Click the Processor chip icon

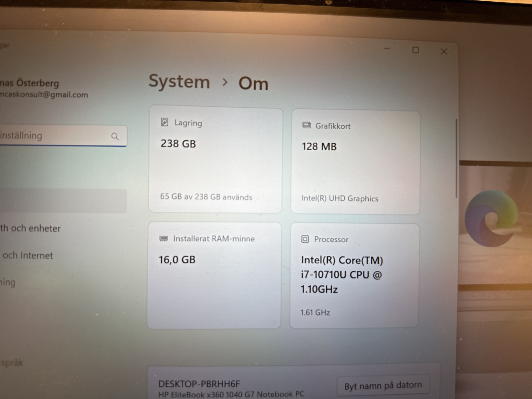click(x=305, y=239)
